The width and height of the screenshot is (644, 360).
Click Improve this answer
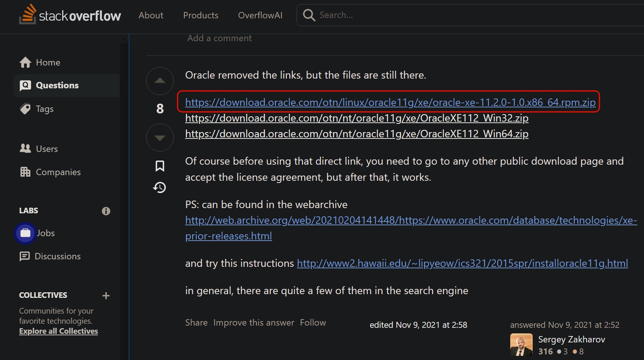click(x=254, y=323)
